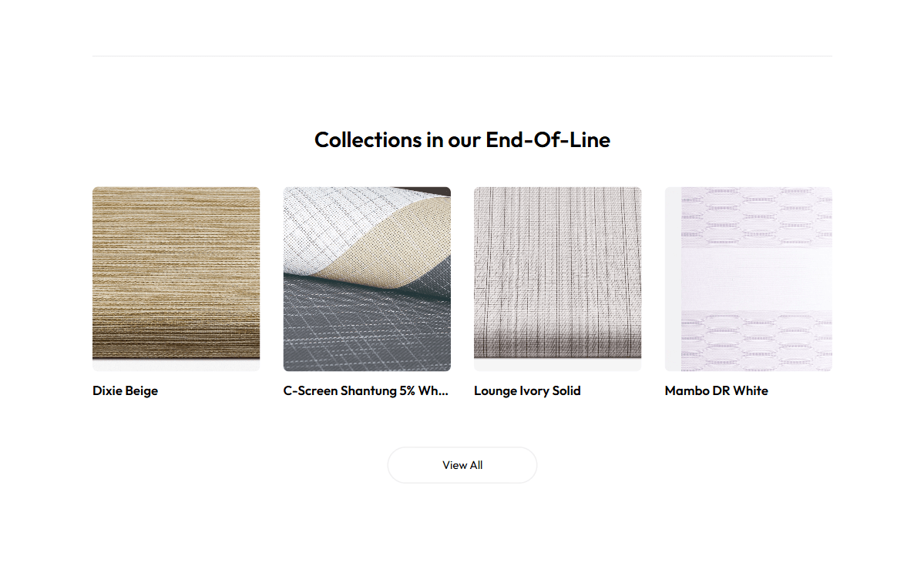Viewport: 924px width, 576px height.
Task: Click the word End-Of-Line in the heading
Action: tap(547, 139)
